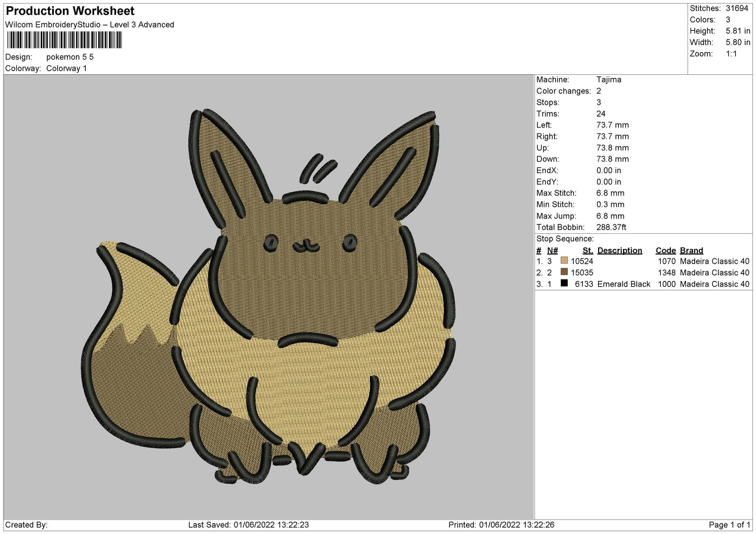Click the 'Up:' value 73.8 mm
Image resolution: width=756 pixels, height=534 pixels.
point(613,148)
